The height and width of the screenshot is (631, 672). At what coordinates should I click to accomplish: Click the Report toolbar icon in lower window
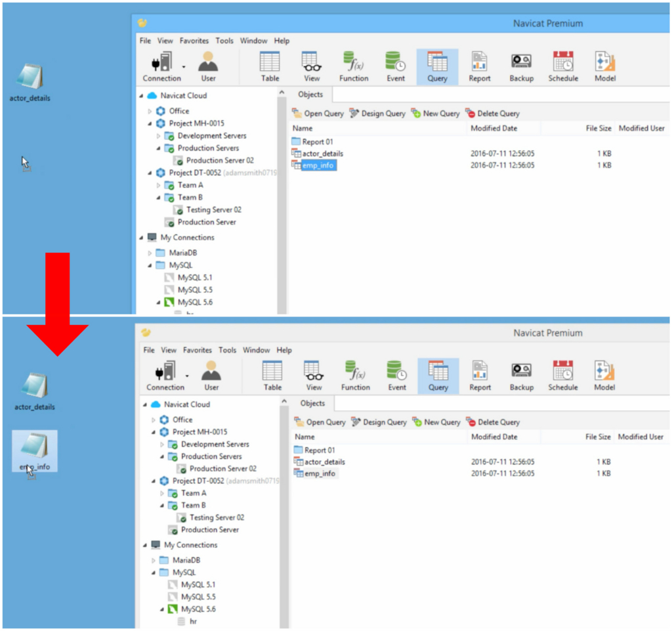[x=480, y=376]
